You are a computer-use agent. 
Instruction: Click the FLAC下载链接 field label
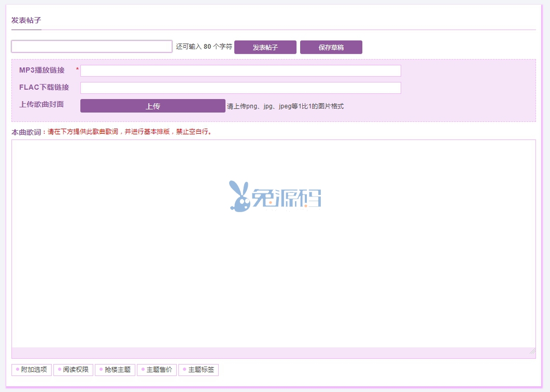[x=44, y=87]
